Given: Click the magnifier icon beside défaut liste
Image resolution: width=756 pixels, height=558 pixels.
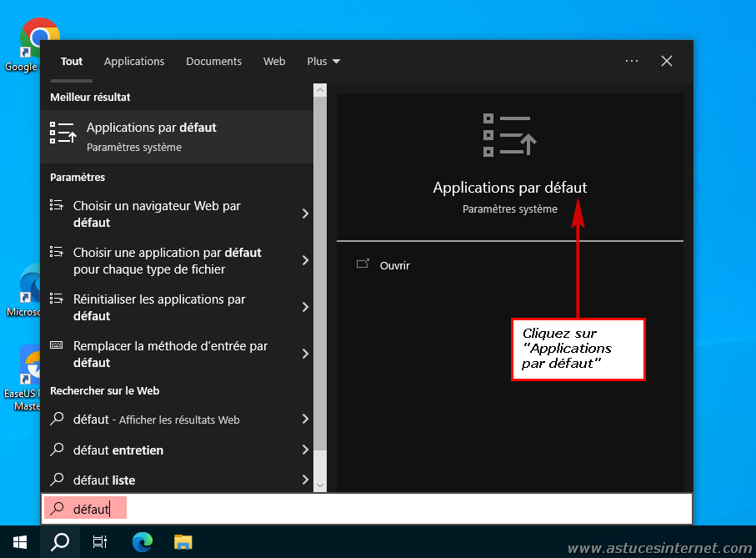Looking at the screenshot, I should point(58,479).
